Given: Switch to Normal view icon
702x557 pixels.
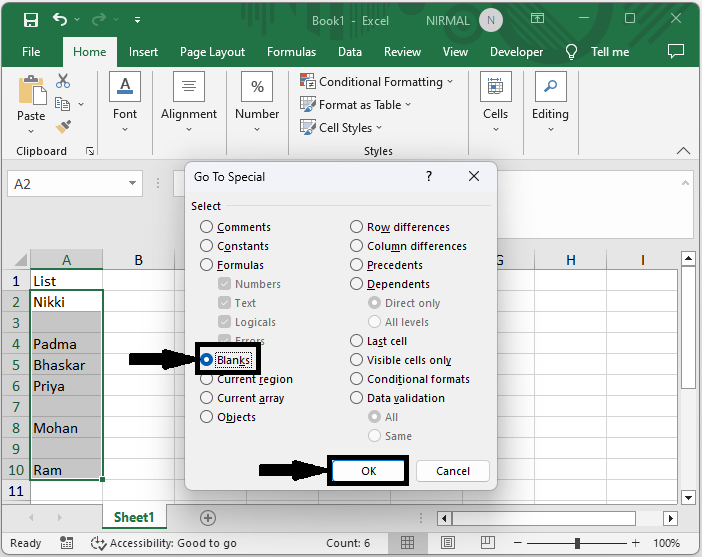Looking at the screenshot, I should [x=407, y=543].
